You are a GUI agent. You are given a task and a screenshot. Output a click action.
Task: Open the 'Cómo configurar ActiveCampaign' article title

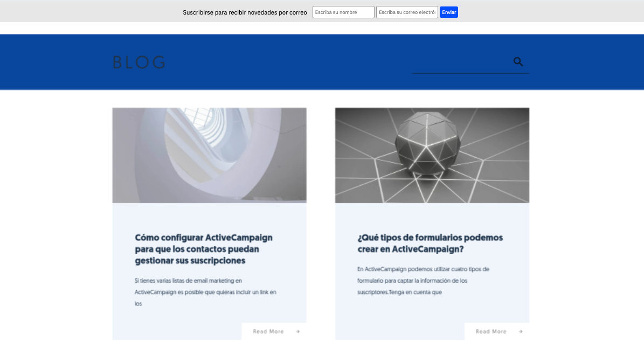coord(204,249)
